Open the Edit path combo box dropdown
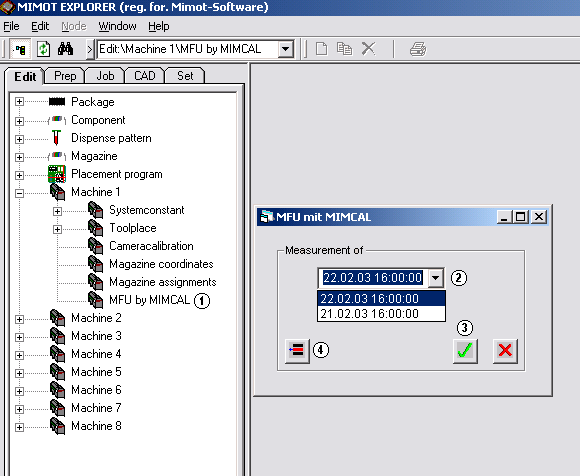This screenshot has height=476, width=580. click(x=285, y=49)
